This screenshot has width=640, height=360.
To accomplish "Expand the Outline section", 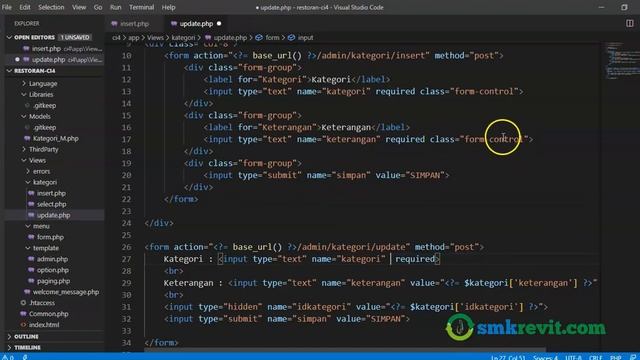I will coord(9,337).
